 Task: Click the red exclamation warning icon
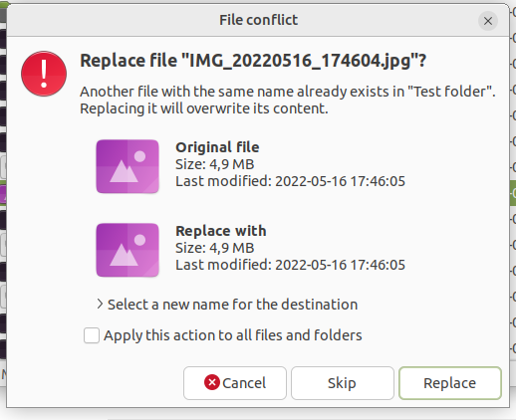click(x=44, y=74)
